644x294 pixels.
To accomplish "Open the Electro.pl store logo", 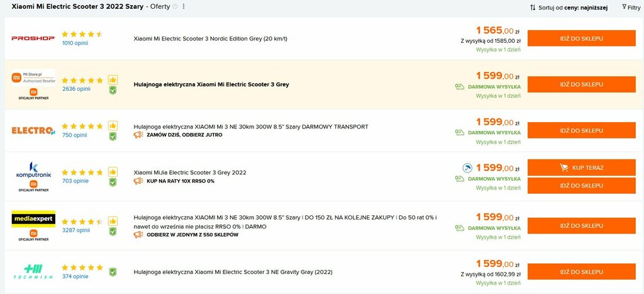I will pyautogui.click(x=33, y=131).
